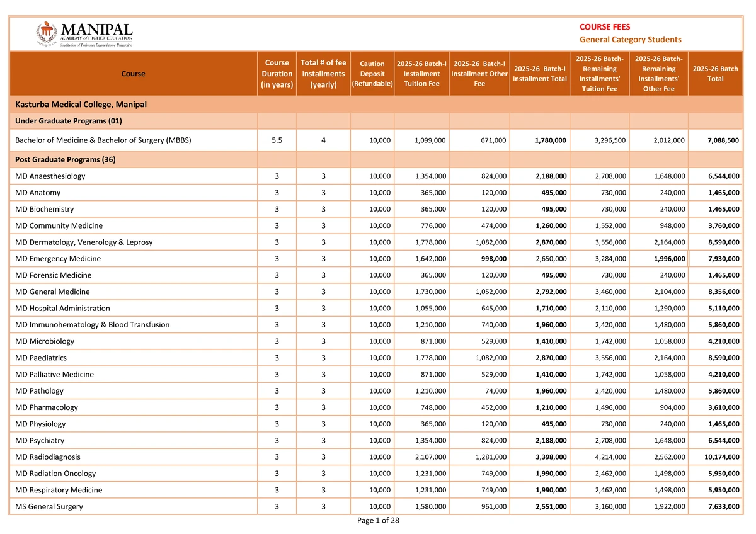Select 'MD Biochemistry' course name
This screenshot has width=756, height=534.
pyautogui.click(x=44, y=209)
